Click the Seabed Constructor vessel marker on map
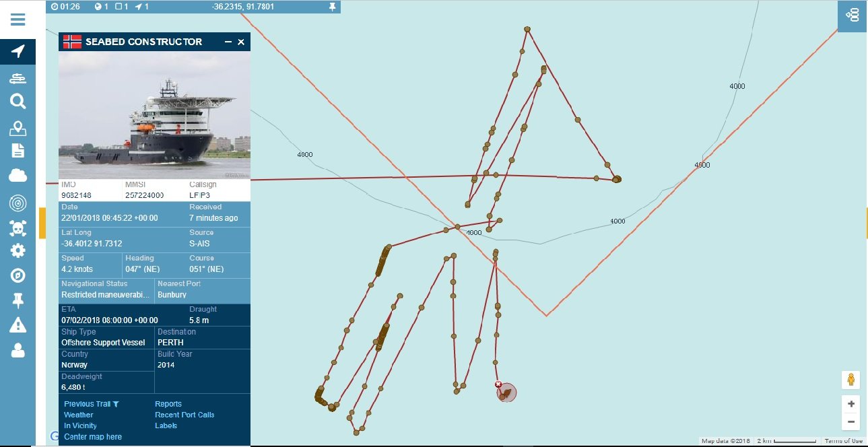The image size is (868, 447). 506,392
